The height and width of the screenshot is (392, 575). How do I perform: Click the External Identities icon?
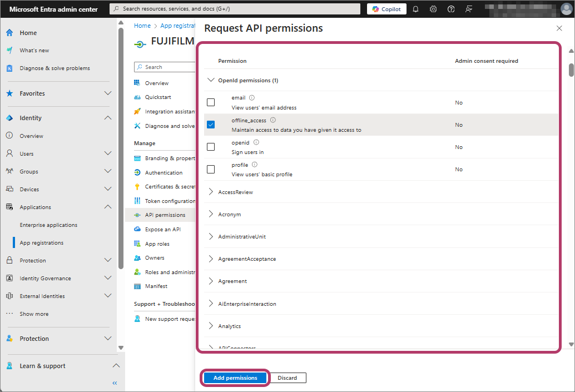pos(9,296)
